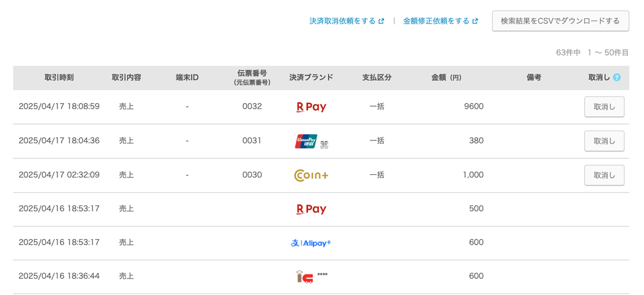Viewport: 644px width, 295px height.
Task: Cancel the 1,000 yen COIN+ transaction
Action: 604,175
